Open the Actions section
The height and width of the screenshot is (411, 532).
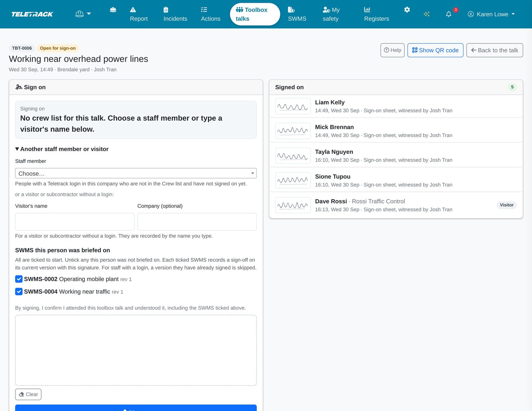[210, 14]
